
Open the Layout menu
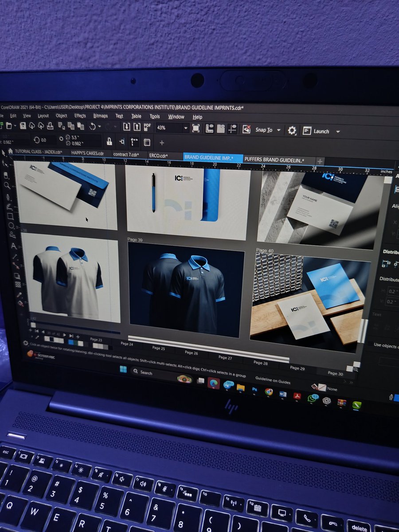(43, 116)
